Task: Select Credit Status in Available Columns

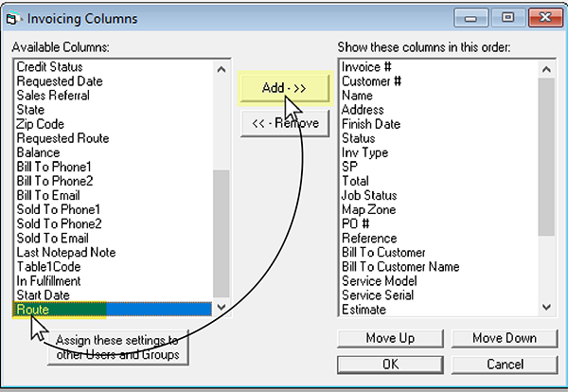Action: pos(114,67)
